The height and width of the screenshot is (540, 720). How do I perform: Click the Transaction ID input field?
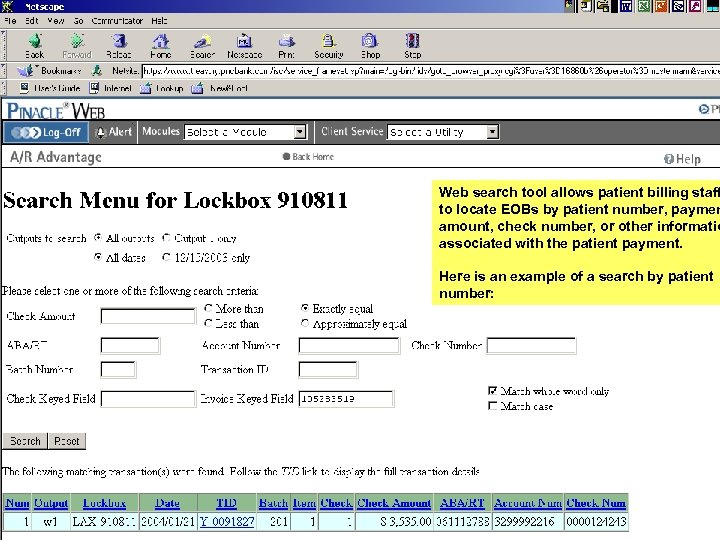(x=328, y=369)
